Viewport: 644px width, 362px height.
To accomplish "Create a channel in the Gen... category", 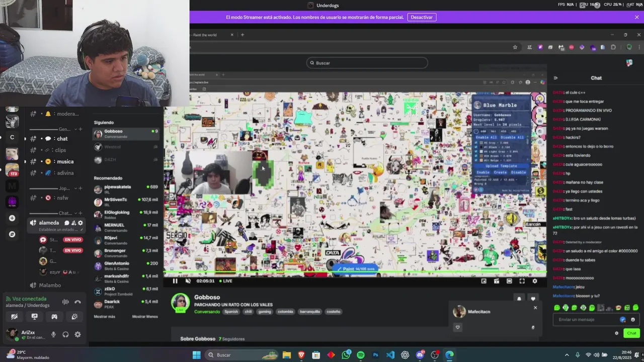I will pos(80,129).
